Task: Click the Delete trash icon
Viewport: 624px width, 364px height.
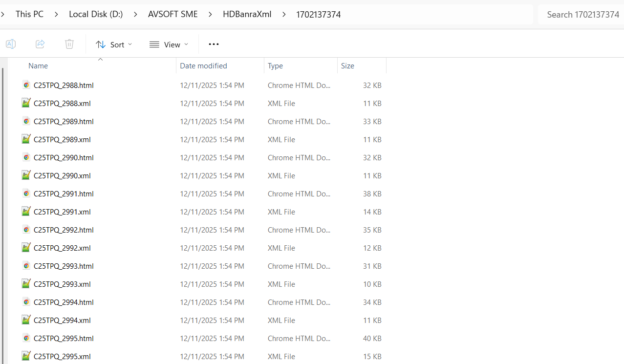Action: pos(69,44)
